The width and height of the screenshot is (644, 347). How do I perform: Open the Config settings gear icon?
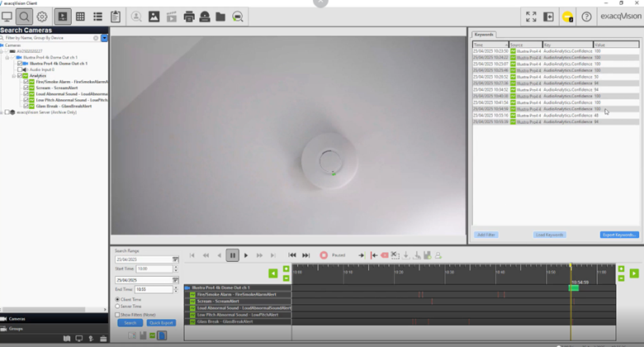tap(42, 17)
